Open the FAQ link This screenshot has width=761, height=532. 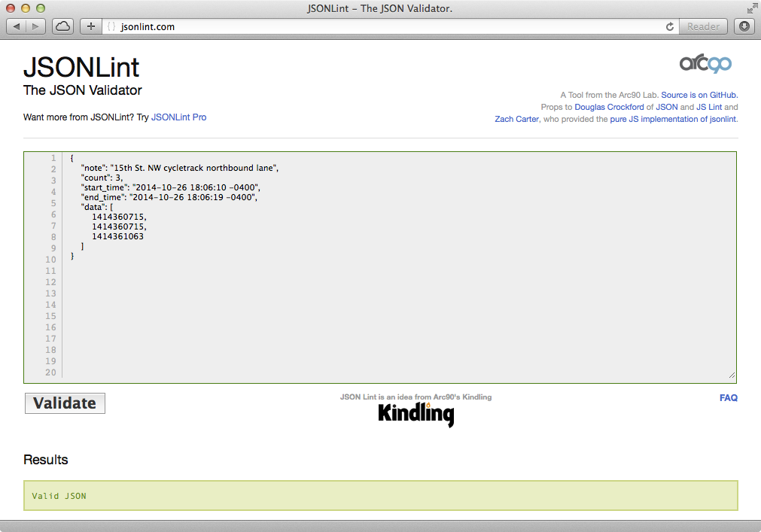coord(728,398)
